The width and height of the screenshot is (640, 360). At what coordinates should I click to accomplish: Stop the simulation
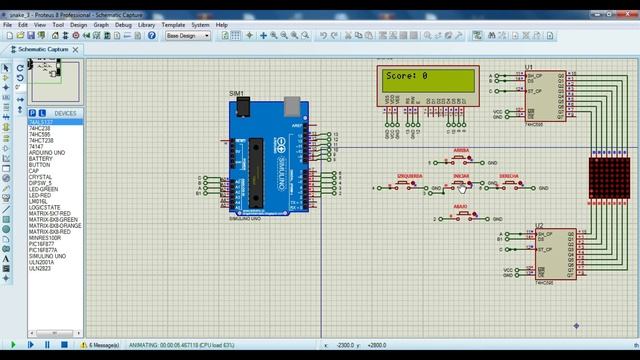(64, 345)
